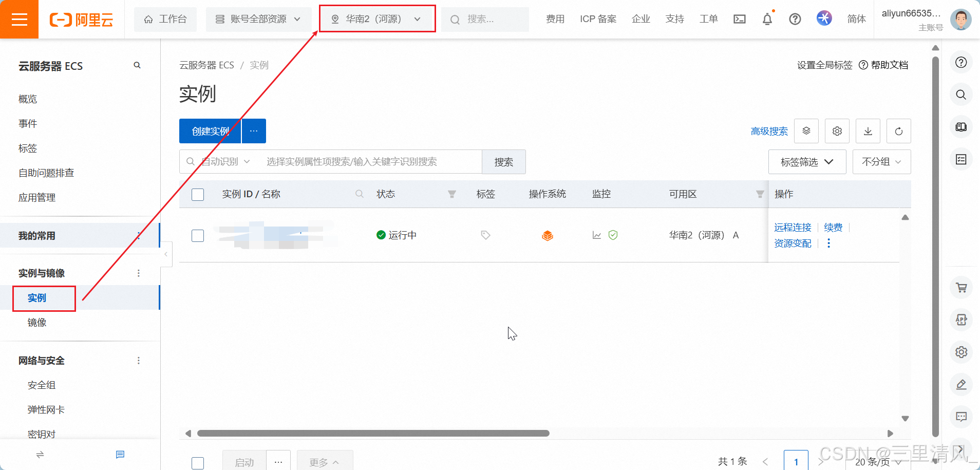The image size is (980, 470).
Task: Go to 概览 in the sidebar
Action: [x=28, y=99]
